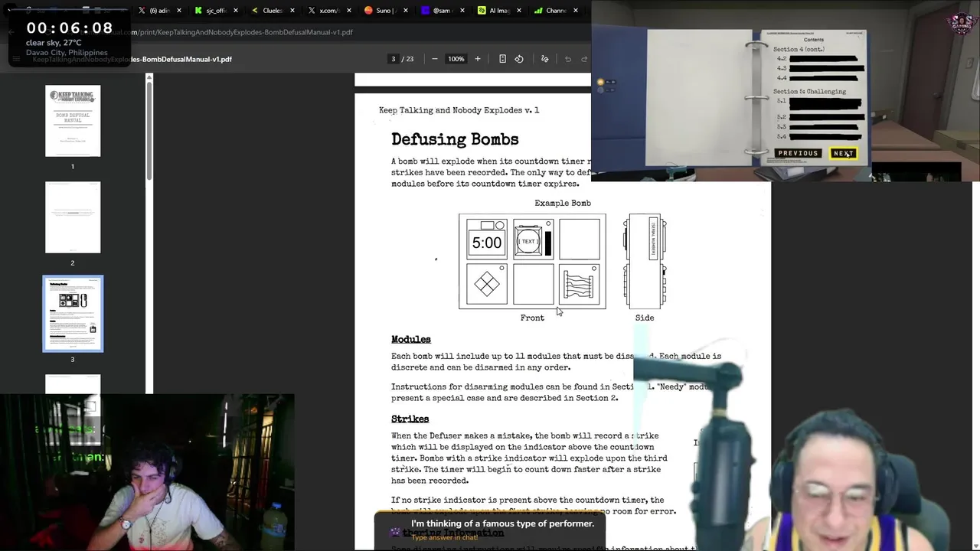
Task: Open the PDF annotate draw tool
Action: (545, 59)
